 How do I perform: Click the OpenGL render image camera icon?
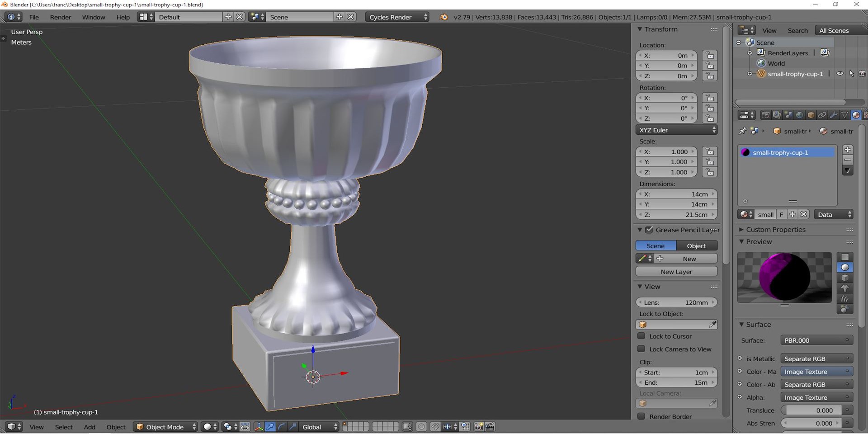pyautogui.click(x=478, y=427)
